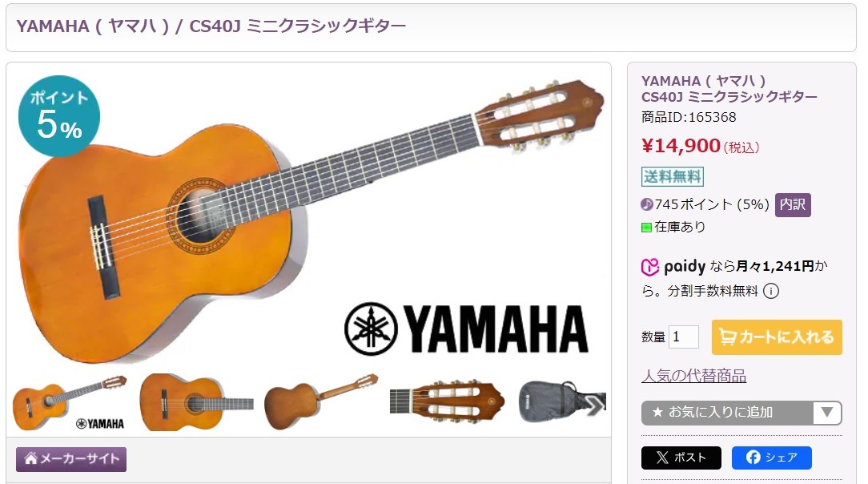
Task: Select the front-view guitar body thumbnail
Action: click(x=196, y=402)
